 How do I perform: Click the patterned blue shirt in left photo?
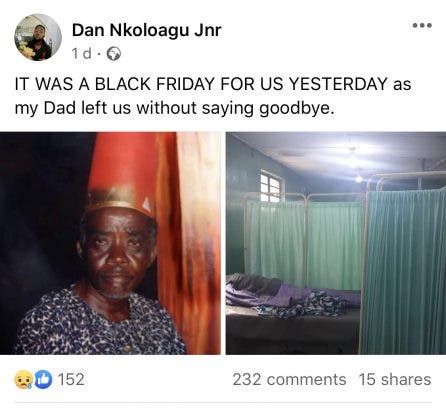[100, 325]
